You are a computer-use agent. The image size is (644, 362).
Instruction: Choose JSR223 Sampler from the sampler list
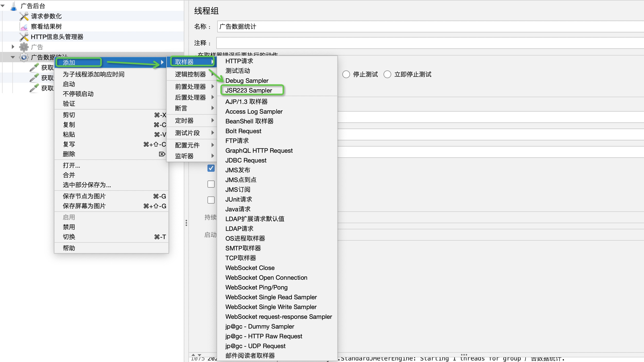pos(249,90)
